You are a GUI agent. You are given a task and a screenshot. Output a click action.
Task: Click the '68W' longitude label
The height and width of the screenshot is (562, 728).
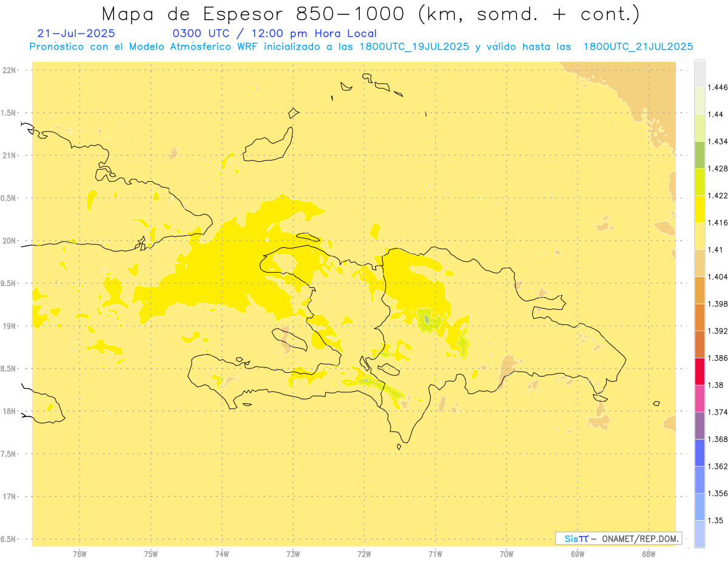649,554
